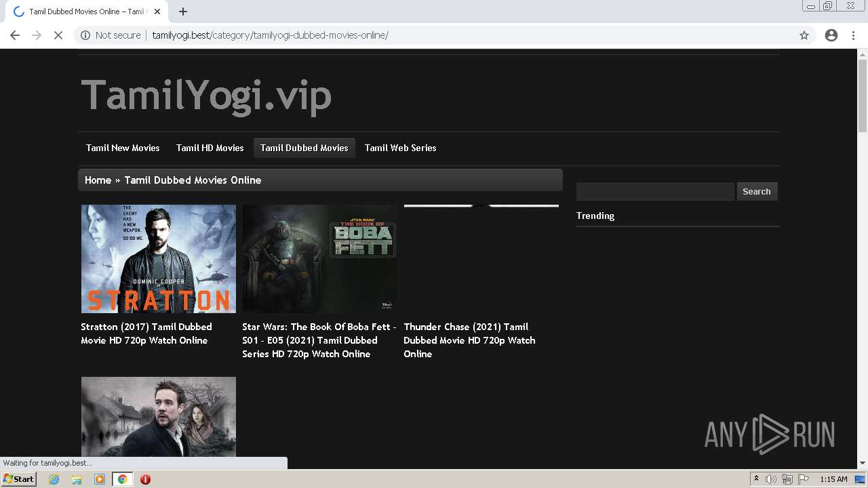Switch to Chrome in the taskbar
The image size is (868, 488).
click(122, 479)
